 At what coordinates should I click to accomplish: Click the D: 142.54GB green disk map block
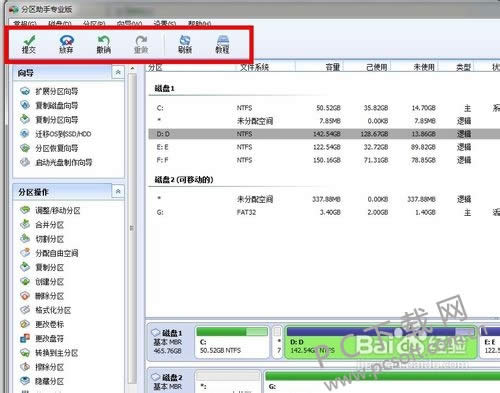(381, 342)
